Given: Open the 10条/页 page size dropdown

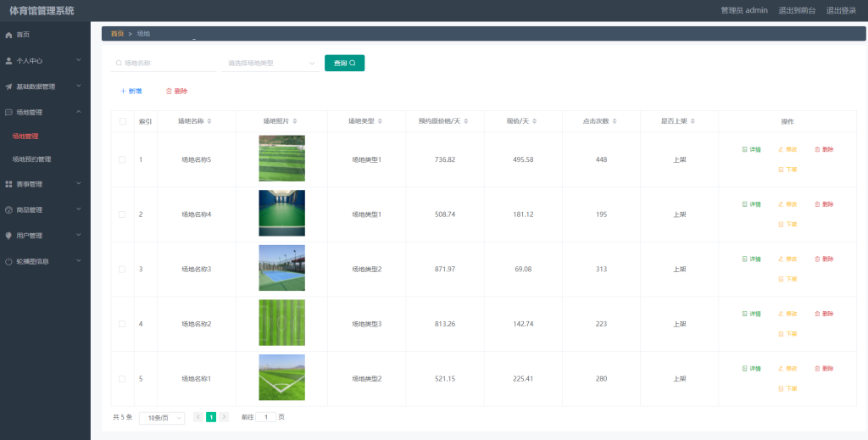Looking at the screenshot, I should click(162, 418).
